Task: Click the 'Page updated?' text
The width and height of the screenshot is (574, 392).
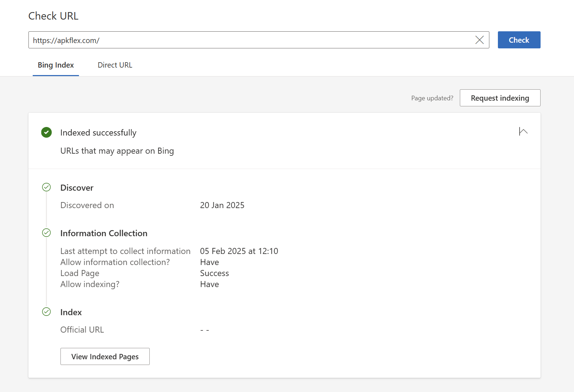Action: pos(432,98)
